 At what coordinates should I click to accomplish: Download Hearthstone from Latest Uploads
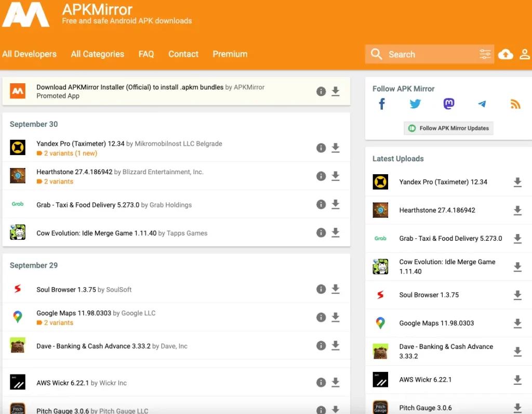pyautogui.click(x=517, y=210)
